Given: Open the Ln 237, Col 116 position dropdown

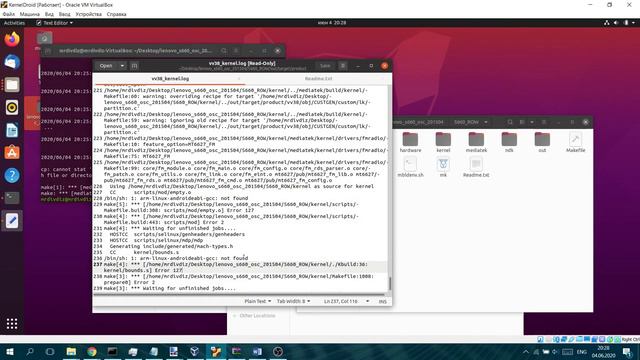Looking at the screenshot, I should point(346,301).
